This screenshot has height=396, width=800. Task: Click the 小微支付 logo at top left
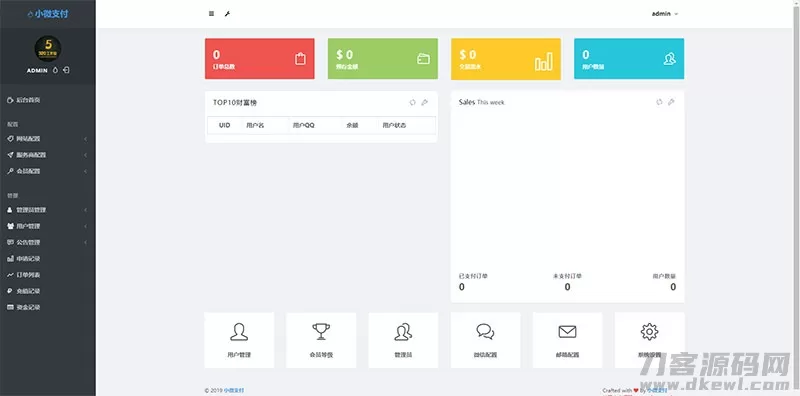[x=47, y=14]
